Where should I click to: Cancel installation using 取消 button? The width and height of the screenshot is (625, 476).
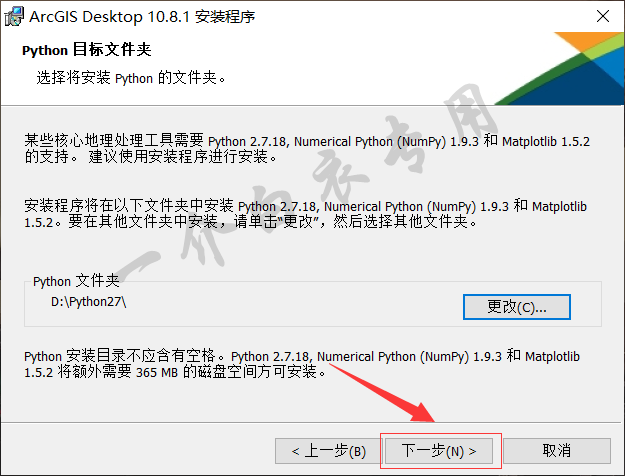point(557,451)
